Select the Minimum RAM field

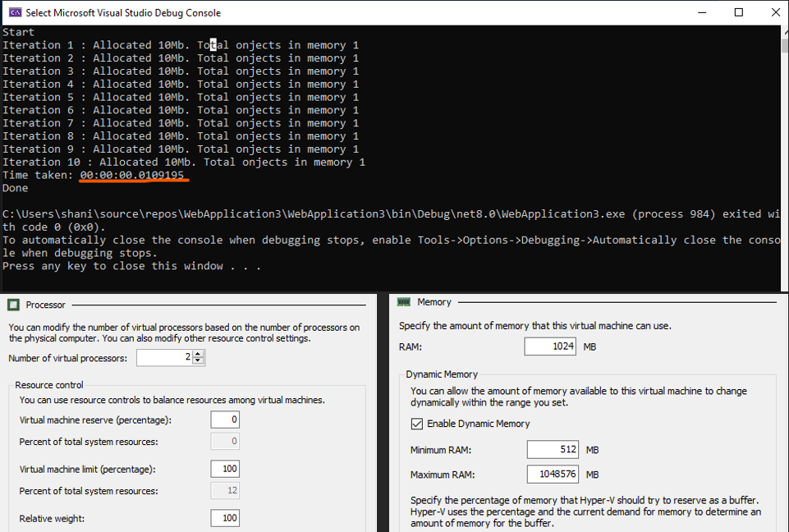coord(553,450)
